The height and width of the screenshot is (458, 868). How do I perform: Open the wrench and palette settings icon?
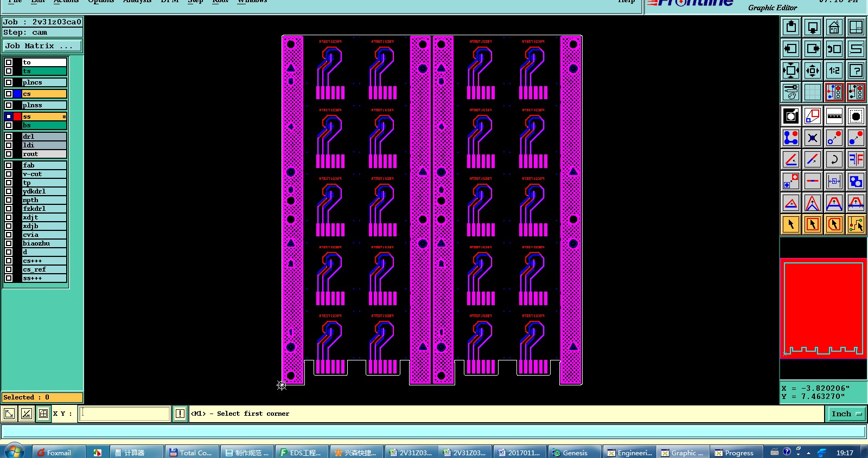tap(791, 92)
